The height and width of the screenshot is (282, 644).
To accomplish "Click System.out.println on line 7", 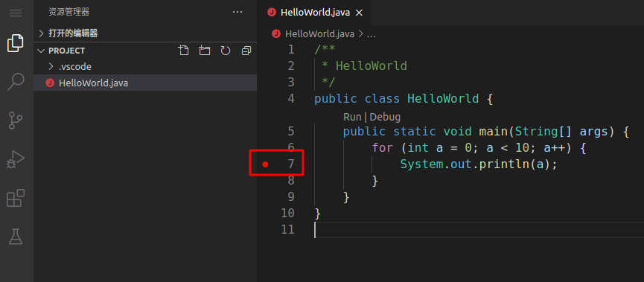I will pyautogui.click(x=464, y=164).
